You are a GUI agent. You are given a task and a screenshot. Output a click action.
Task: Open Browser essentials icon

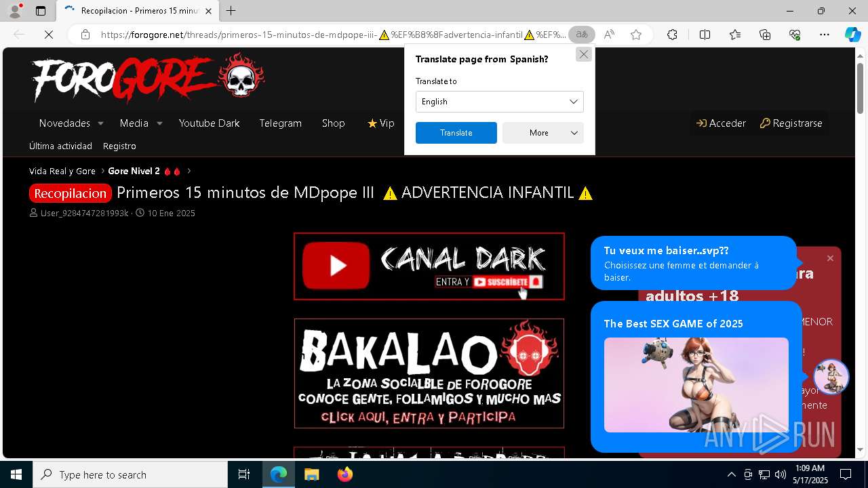pyautogui.click(x=795, y=35)
